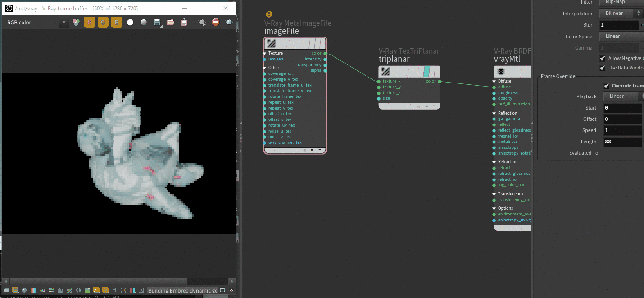Click the Speed value field
Image resolution: width=644 pixels, height=298 pixels.
click(x=622, y=131)
